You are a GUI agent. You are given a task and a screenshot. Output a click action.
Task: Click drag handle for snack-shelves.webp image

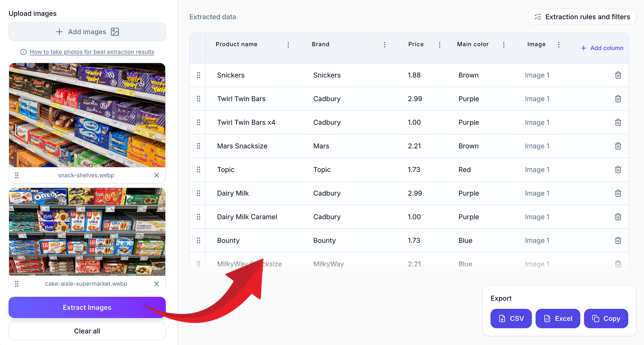tap(17, 176)
